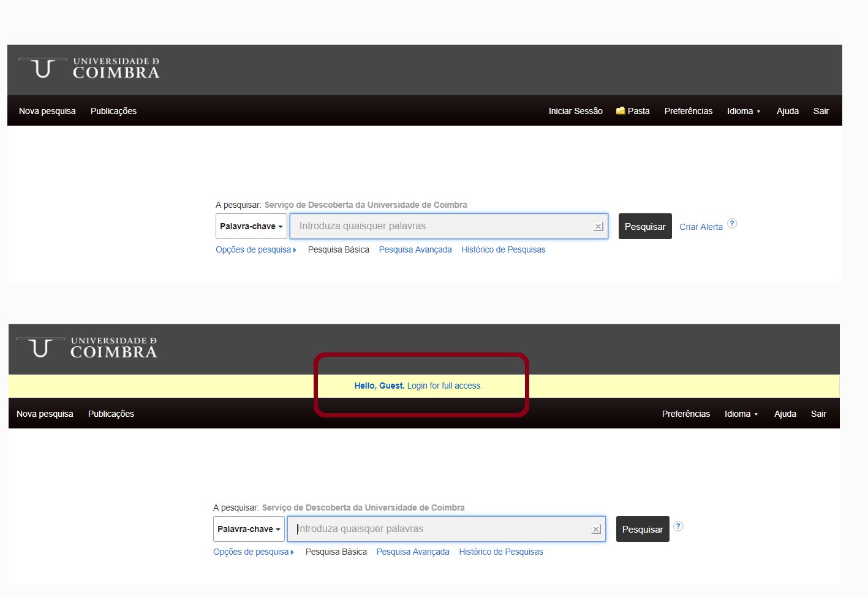The width and height of the screenshot is (868, 597).
Task: Click the help icon beside Criar Alerta
Action: tap(732, 224)
